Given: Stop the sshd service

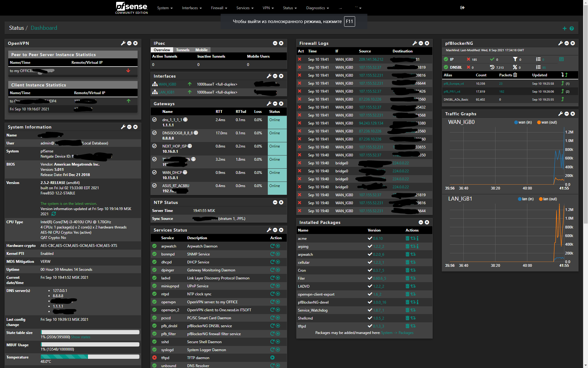Looking at the screenshot, I should click(278, 342).
